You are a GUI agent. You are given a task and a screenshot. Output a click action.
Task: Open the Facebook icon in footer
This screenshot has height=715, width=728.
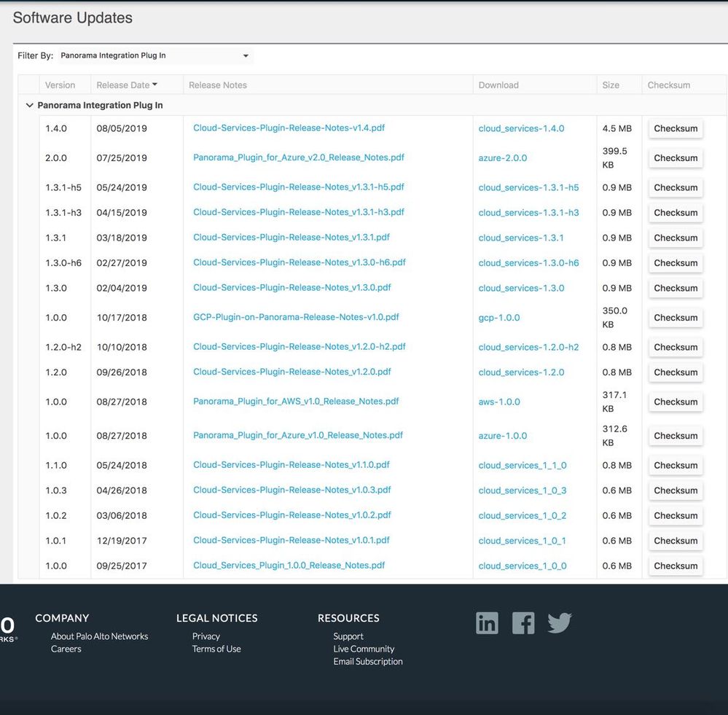pyautogui.click(x=523, y=623)
